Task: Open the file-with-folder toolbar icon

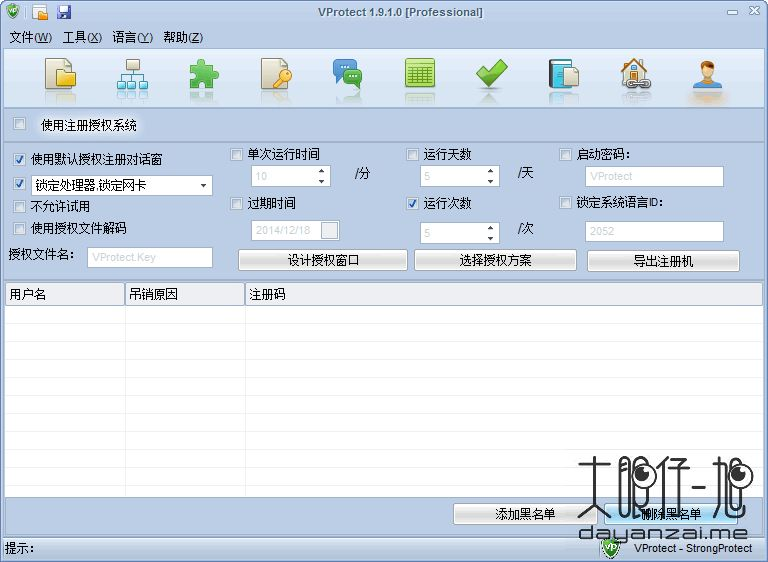Action: (61, 73)
